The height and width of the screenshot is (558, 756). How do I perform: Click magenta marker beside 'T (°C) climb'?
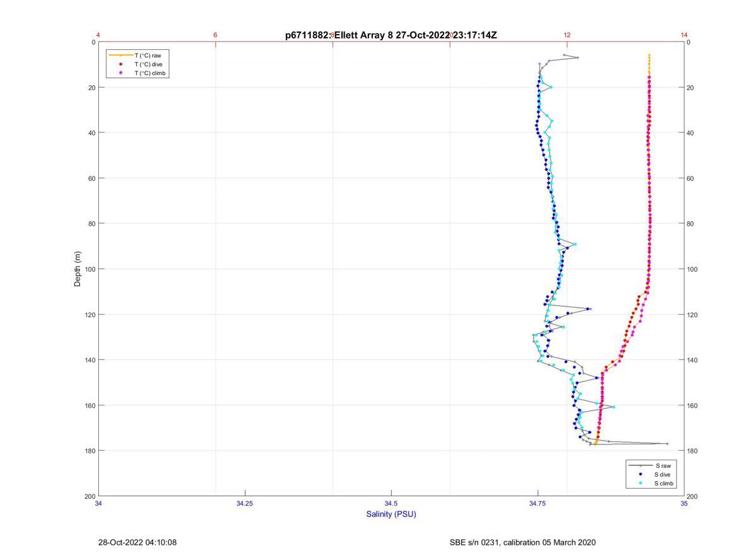121,73
